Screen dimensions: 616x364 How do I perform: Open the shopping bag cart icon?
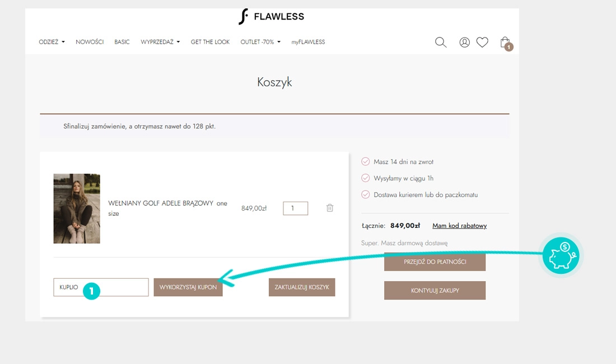tap(505, 43)
